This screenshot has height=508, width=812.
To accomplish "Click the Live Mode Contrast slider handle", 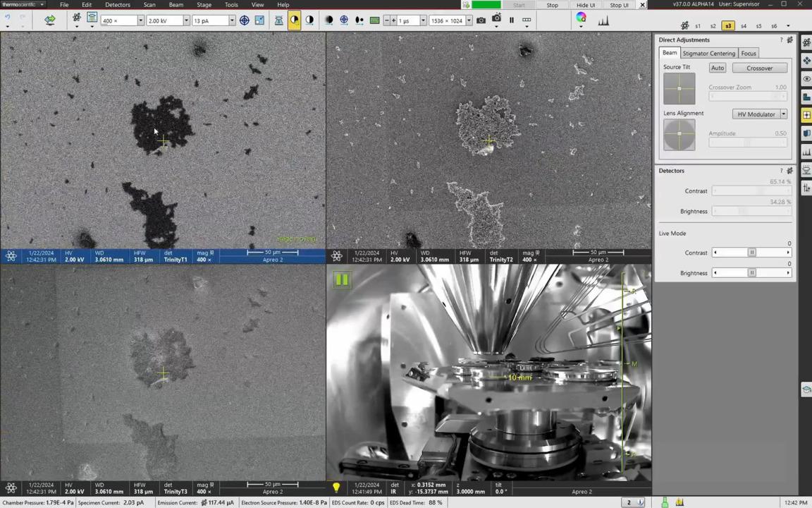I will point(751,253).
